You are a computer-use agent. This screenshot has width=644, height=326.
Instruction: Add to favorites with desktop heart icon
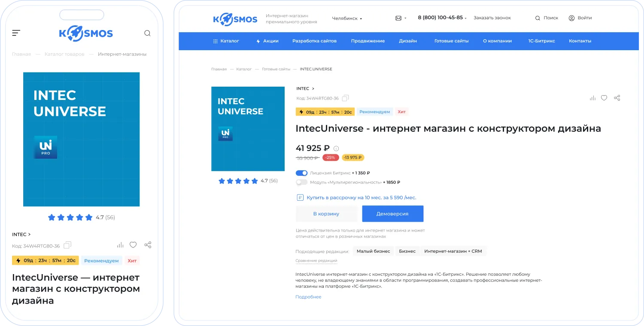[x=604, y=98]
